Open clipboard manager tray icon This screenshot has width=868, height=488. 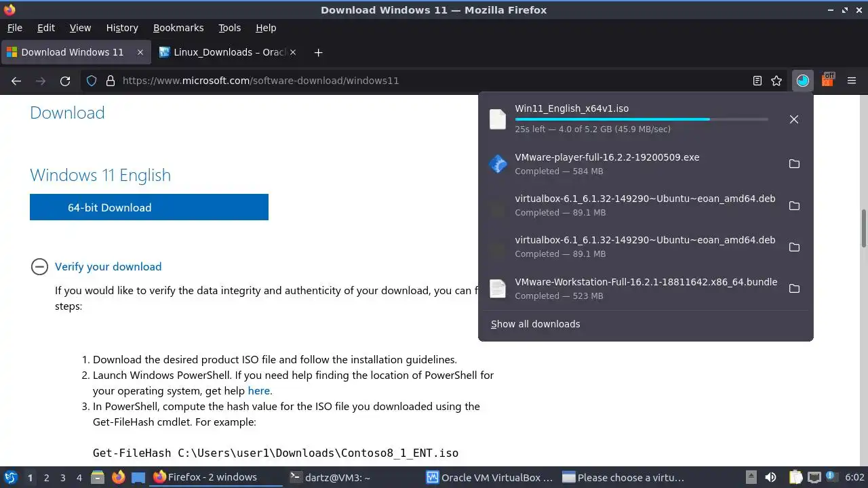pyautogui.click(x=795, y=478)
